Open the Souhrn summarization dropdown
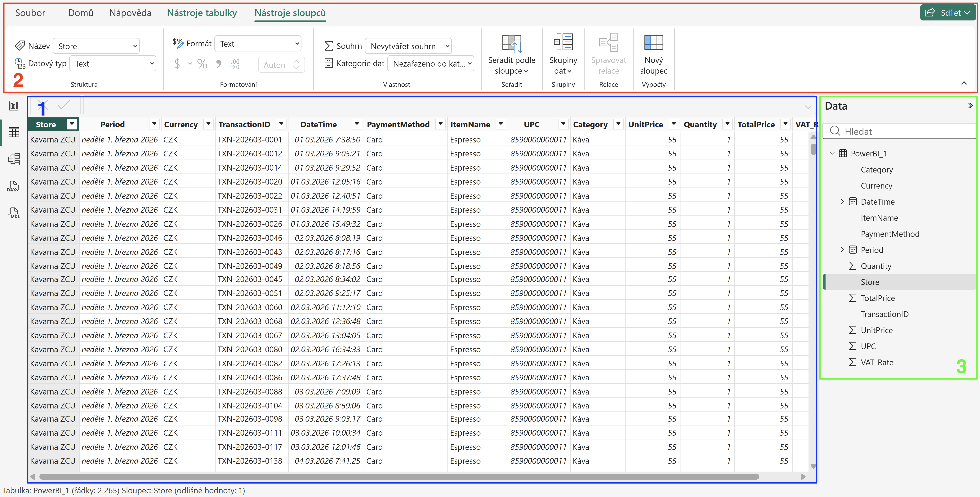 coord(408,46)
